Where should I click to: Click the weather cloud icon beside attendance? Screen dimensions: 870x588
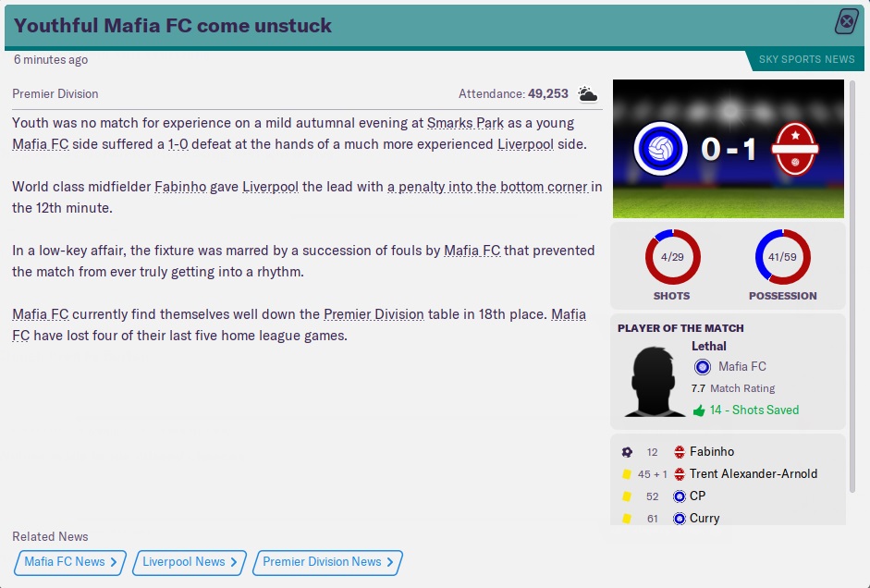pos(588,94)
